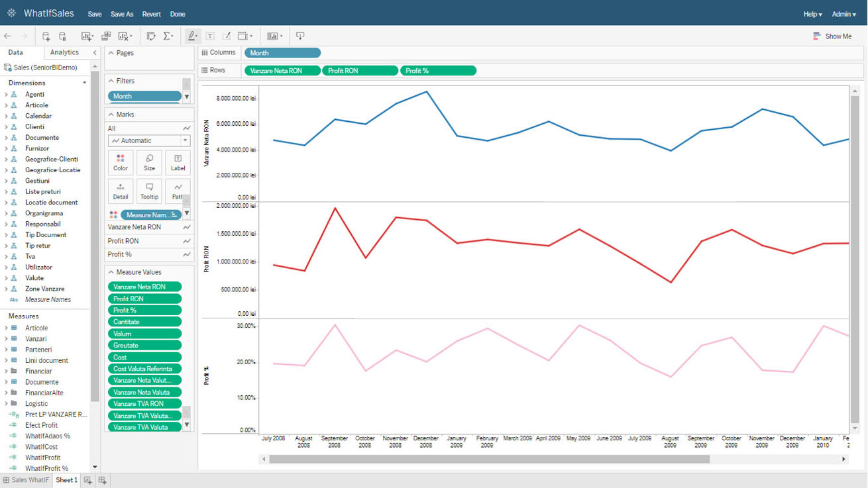868x488 pixels.
Task: Click the highlight pen toolbar icon
Action: [x=193, y=36]
